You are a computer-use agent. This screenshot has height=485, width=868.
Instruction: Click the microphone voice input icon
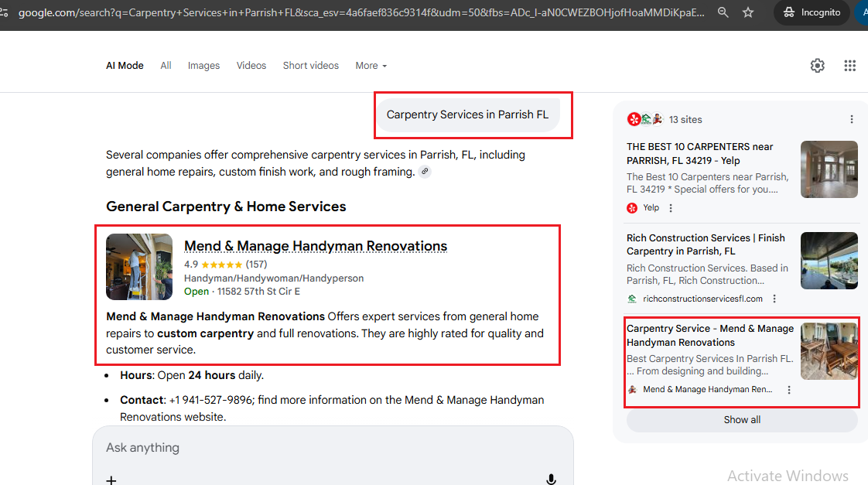click(551, 480)
